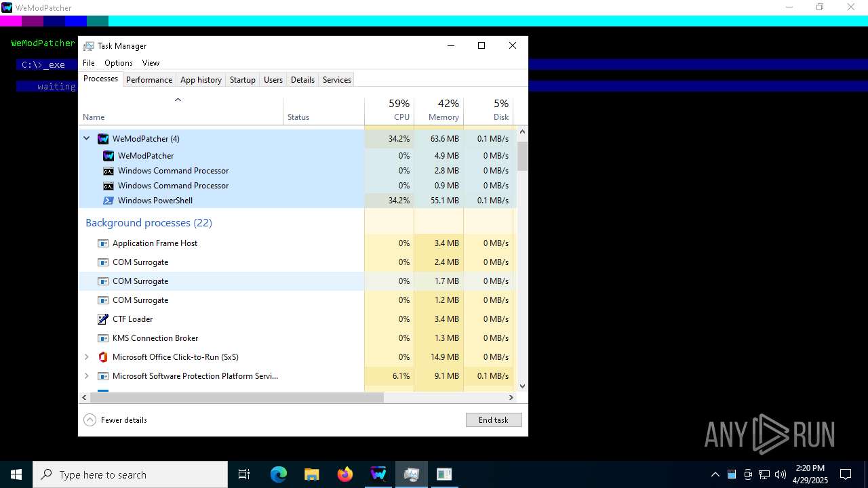Click the COM Surrogate 2.4 MB icon

[103, 262]
